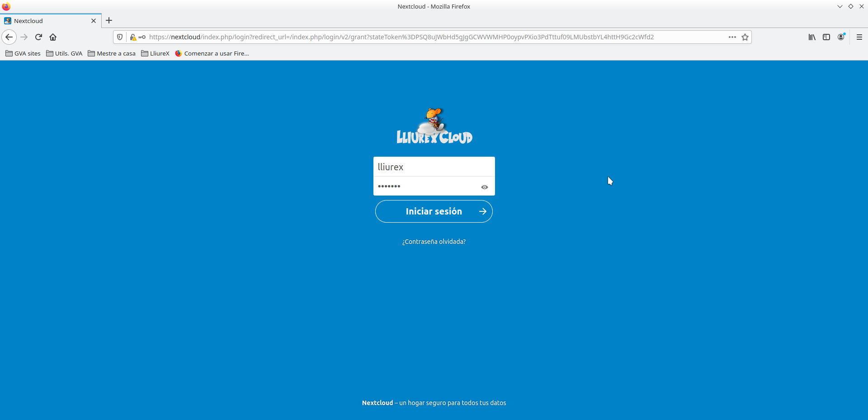The image size is (868, 420).
Task: Show the sidebar panel
Action: [826, 37]
